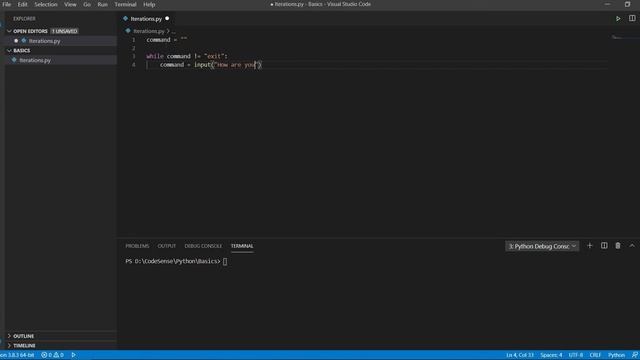This screenshot has width=640, height=360.
Task: Open the Help menu
Action: tap(149, 4)
